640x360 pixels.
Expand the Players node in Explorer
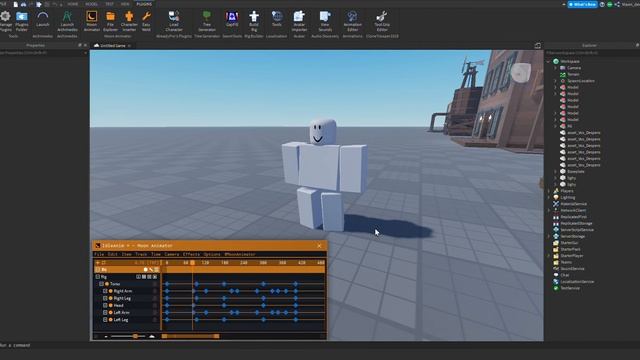549,191
